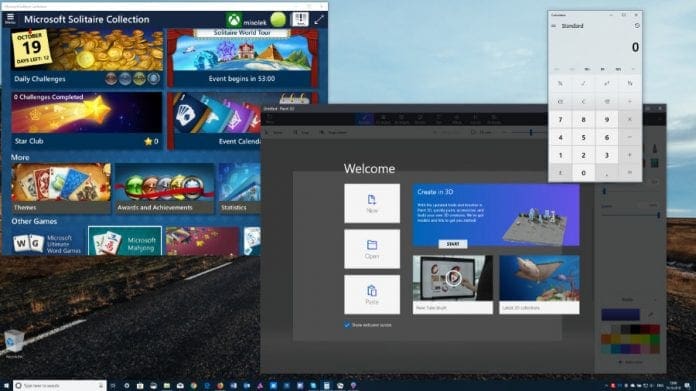
Task: Click the START button on Create in 3D
Action: coord(453,244)
